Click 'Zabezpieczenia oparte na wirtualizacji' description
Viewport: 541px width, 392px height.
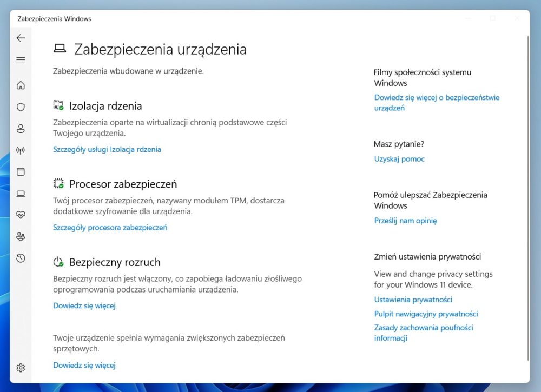170,128
